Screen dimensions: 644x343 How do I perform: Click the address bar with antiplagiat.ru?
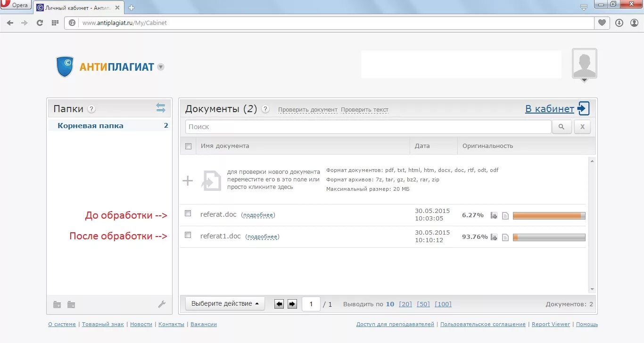329,23
